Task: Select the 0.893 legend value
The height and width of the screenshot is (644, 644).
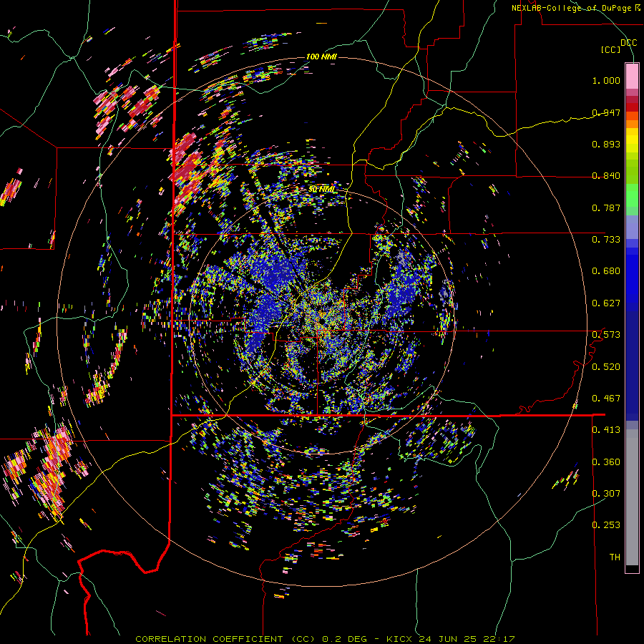Action: click(x=606, y=144)
